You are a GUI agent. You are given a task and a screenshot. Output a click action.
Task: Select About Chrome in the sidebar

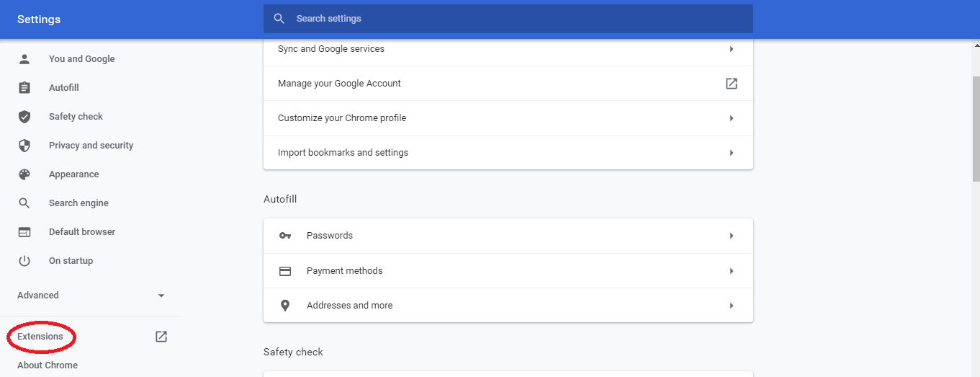48,365
